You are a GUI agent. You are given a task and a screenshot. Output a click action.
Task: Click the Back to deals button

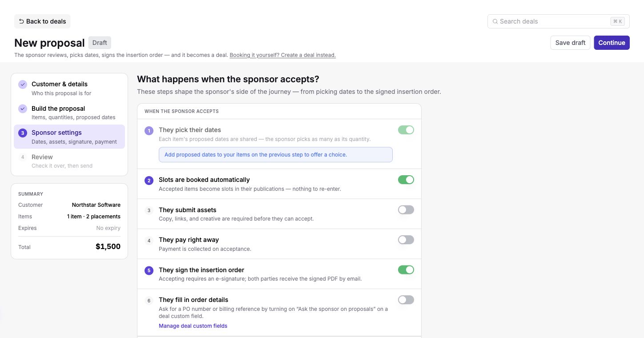[42, 21]
